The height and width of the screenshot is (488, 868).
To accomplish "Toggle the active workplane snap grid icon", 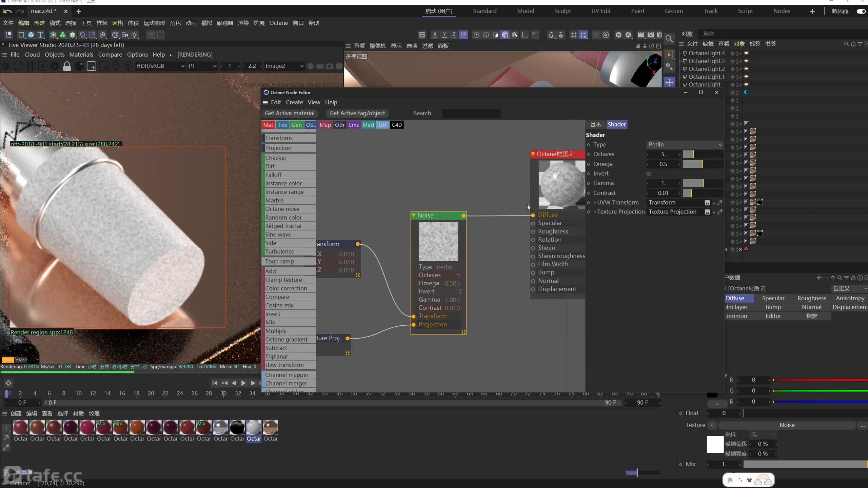I will point(583,35).
